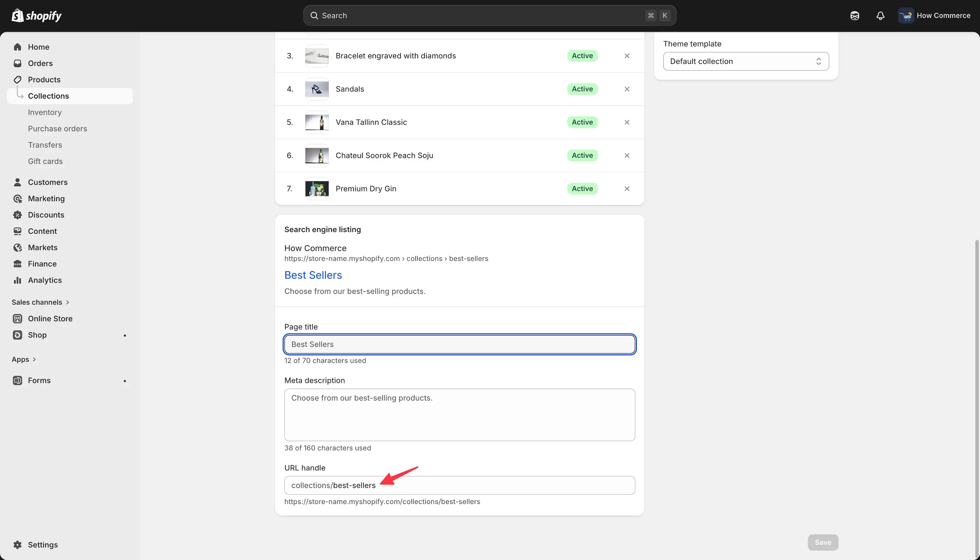The height and width of the screenshot is (560, 980).
Task: Click the Save button
Action: pyautogui.click(x=822, y=542)
